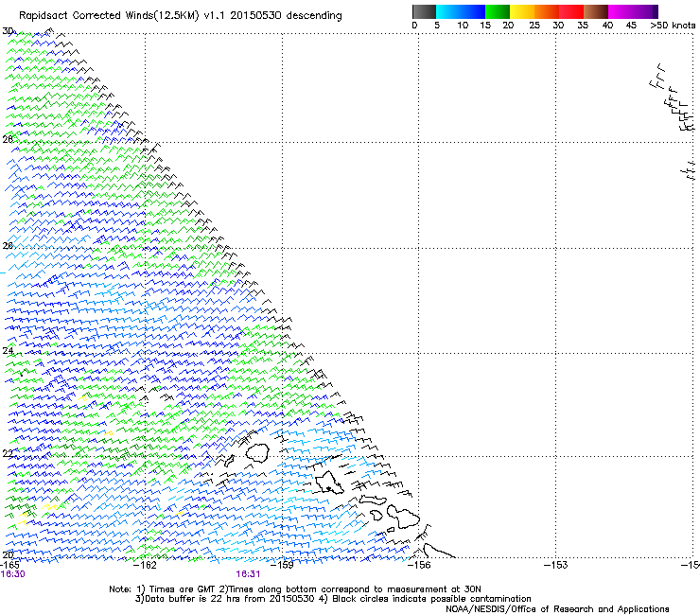
Task: Click the Molokai island outline
Action: (373, 500)
